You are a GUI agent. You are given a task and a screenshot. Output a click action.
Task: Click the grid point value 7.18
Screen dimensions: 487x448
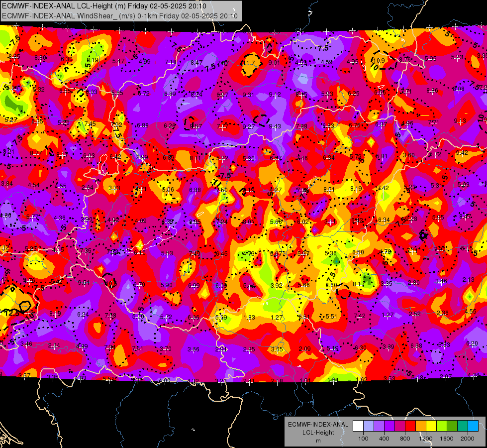click(171, 63)
